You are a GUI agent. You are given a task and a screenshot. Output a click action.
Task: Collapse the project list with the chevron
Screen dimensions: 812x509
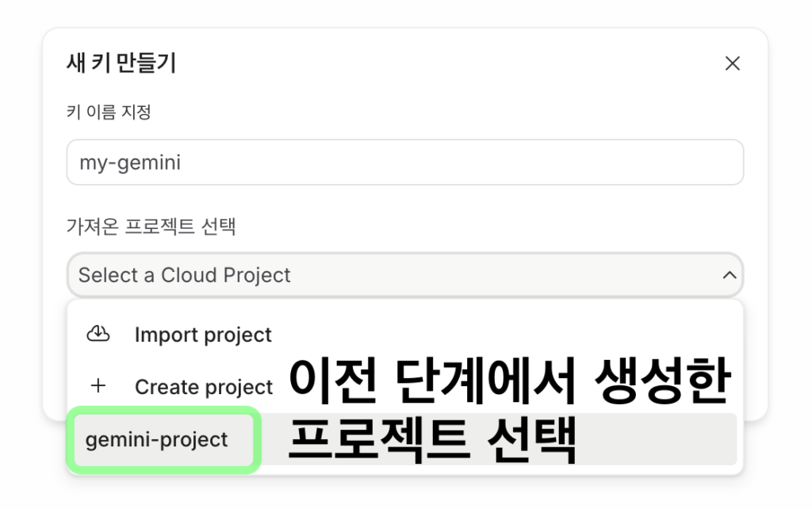coord(729,275)
